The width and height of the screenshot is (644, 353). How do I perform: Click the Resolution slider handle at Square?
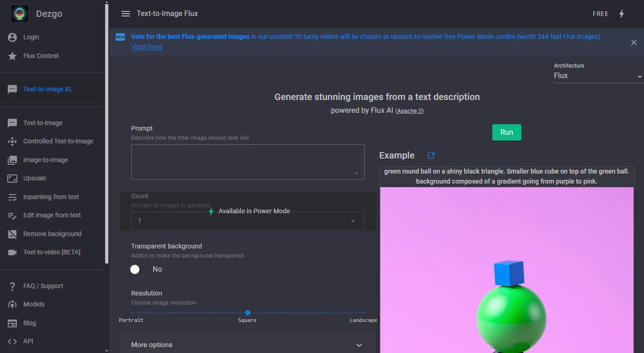pos(247,313)
